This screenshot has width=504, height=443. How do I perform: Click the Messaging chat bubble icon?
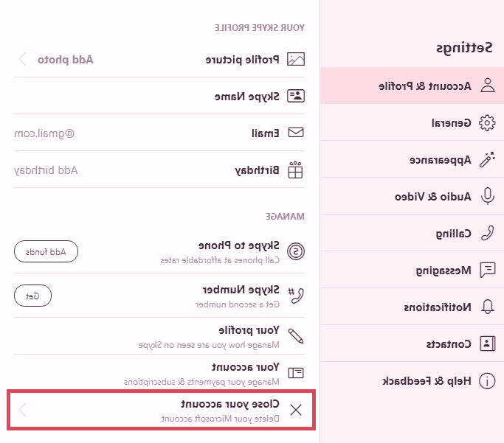[487, 271]
